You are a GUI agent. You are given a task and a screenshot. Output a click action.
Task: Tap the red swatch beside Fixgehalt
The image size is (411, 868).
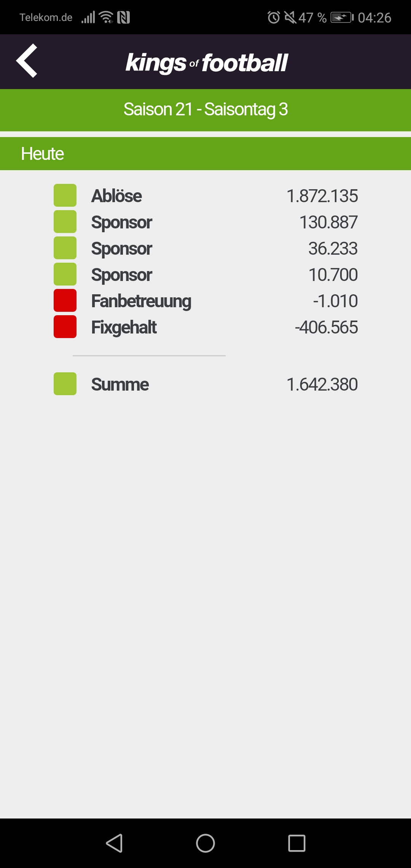65,327
